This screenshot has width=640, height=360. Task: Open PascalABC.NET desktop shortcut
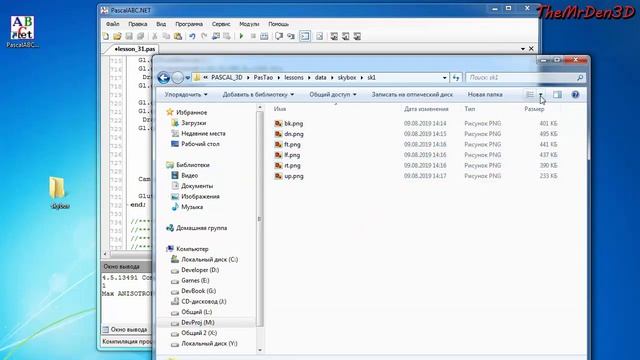click(x=22, y=32)
